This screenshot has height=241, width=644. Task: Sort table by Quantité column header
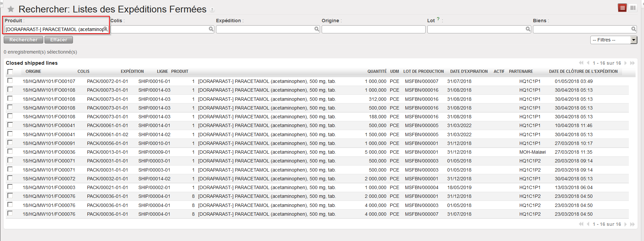pos(377,71)
